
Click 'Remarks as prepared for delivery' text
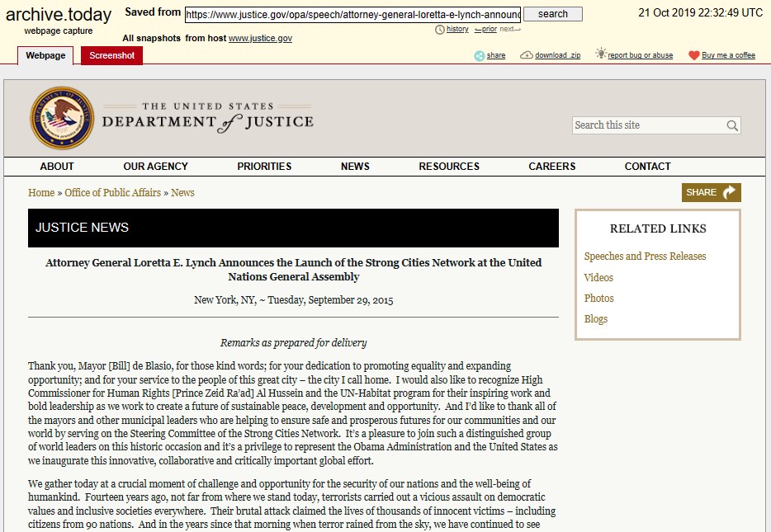(294, 343)
